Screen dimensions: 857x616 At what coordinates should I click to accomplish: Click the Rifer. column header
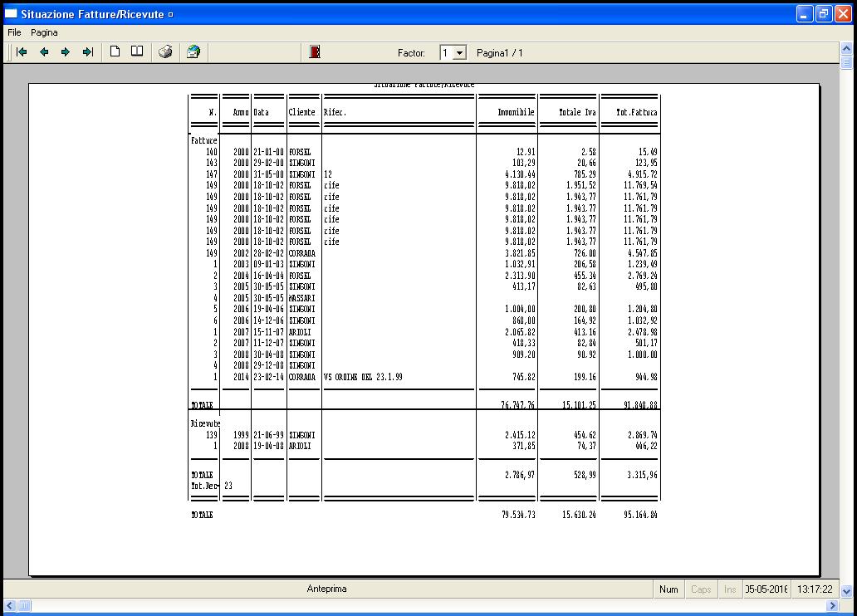[x=335, y=112]
